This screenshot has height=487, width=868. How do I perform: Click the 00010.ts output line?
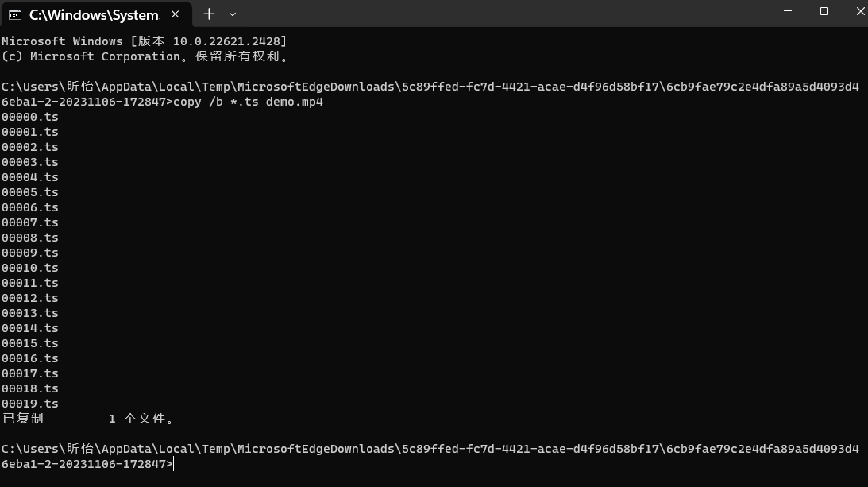pyautogui.click(x=30, y=268)
